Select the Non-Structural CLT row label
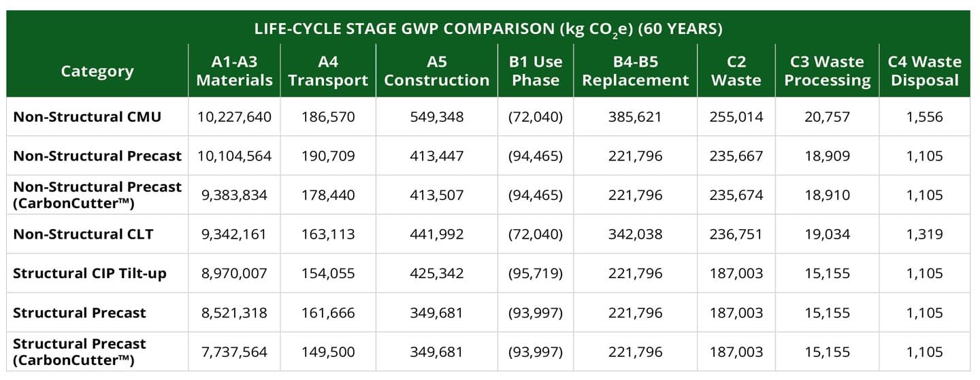The height and width of the screenshot is (380, 980). click(84, 235)
